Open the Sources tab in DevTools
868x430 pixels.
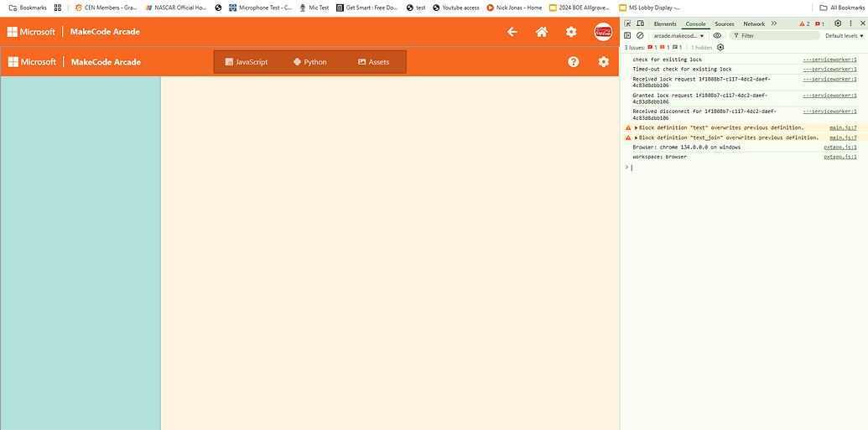click(x=724, y=23)
